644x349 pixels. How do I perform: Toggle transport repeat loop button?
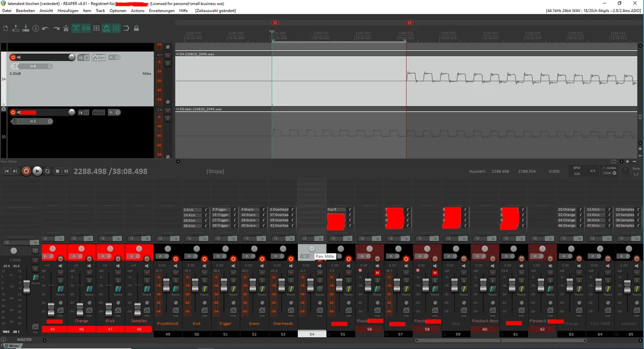[x=47, y=171]
